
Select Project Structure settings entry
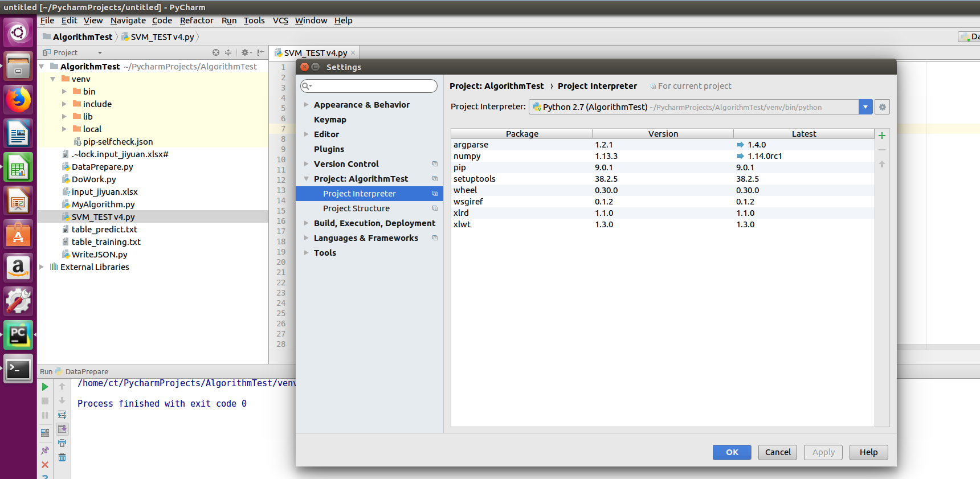(356, 208)
